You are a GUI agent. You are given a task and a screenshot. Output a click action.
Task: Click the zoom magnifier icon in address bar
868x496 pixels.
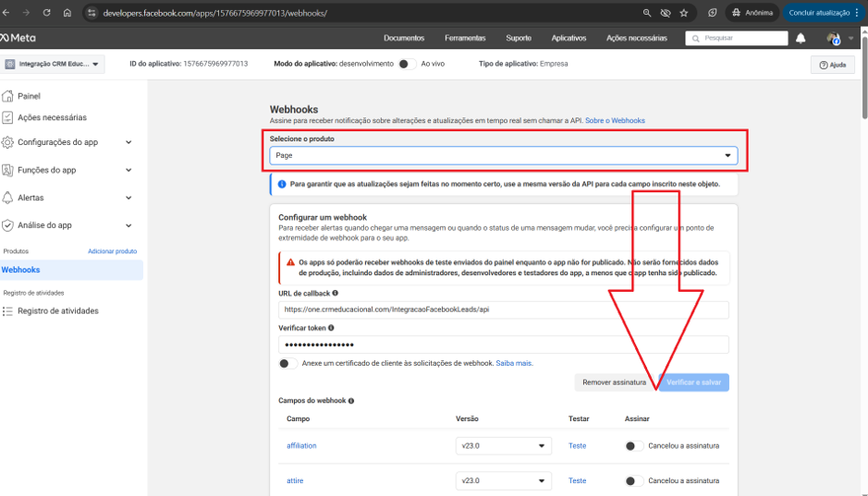(646, 13)
